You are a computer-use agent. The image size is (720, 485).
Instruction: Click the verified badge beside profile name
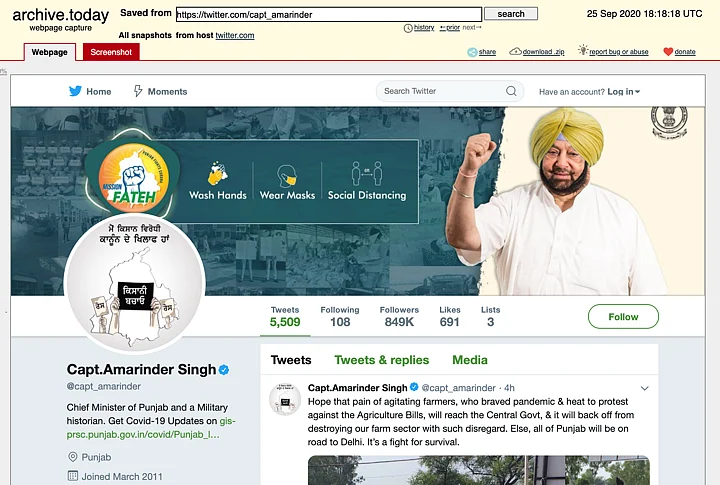(224, 370)
